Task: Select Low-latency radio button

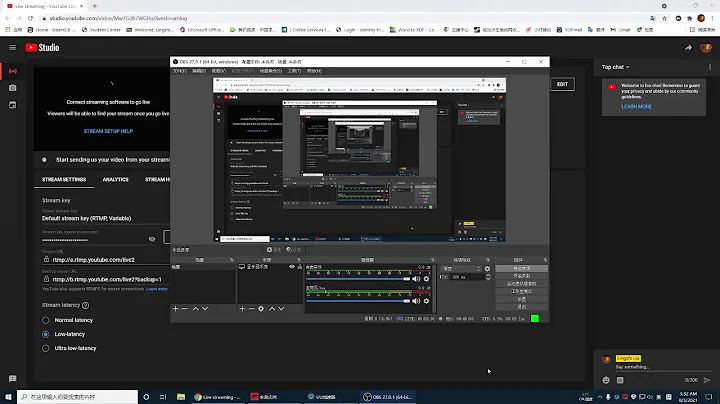Action: coord(45,334)
